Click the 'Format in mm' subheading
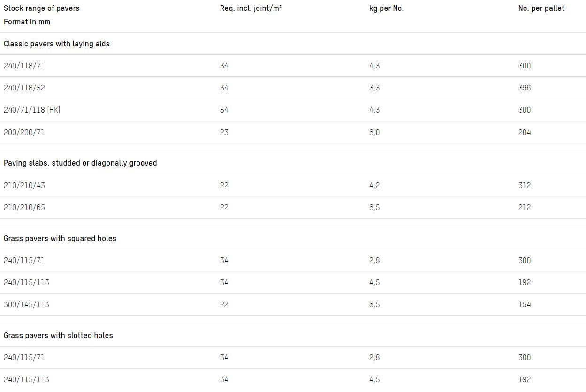 27,22
